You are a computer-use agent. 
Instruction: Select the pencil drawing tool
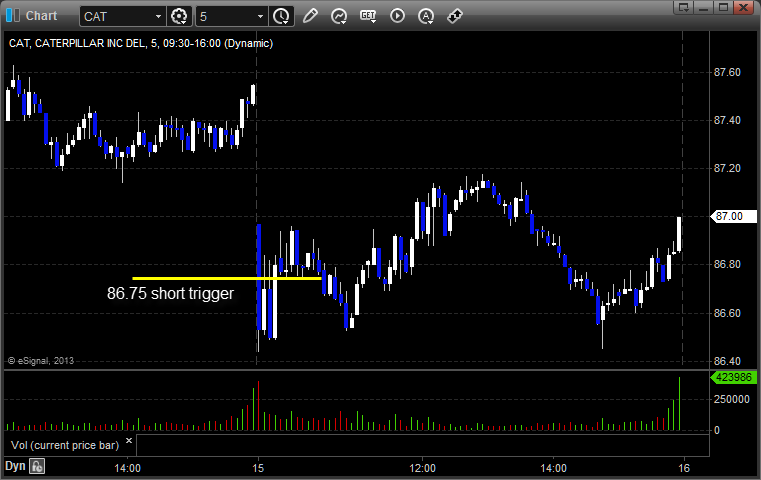310,16
